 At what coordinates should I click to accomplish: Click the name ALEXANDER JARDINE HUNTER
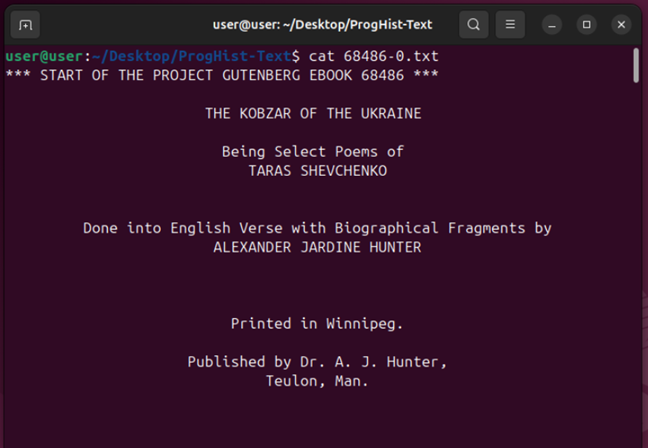pos(317,247)
